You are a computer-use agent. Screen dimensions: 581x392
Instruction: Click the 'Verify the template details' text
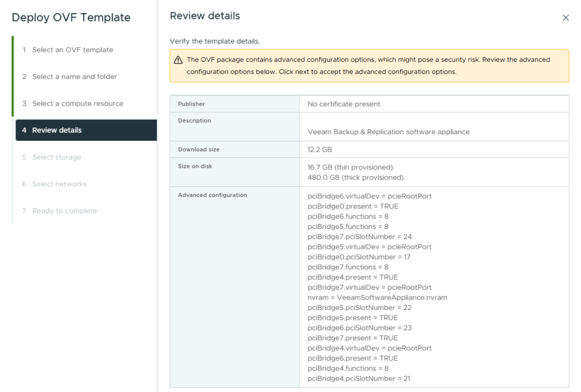point(215,41)
